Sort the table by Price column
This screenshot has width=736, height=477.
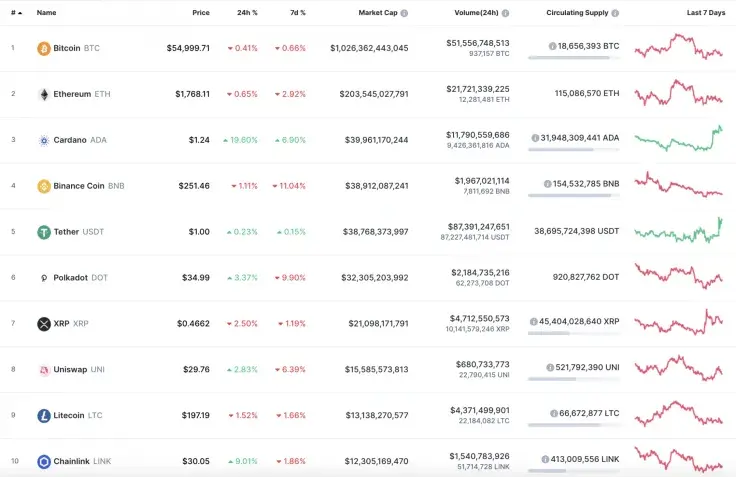coord(201,13)
